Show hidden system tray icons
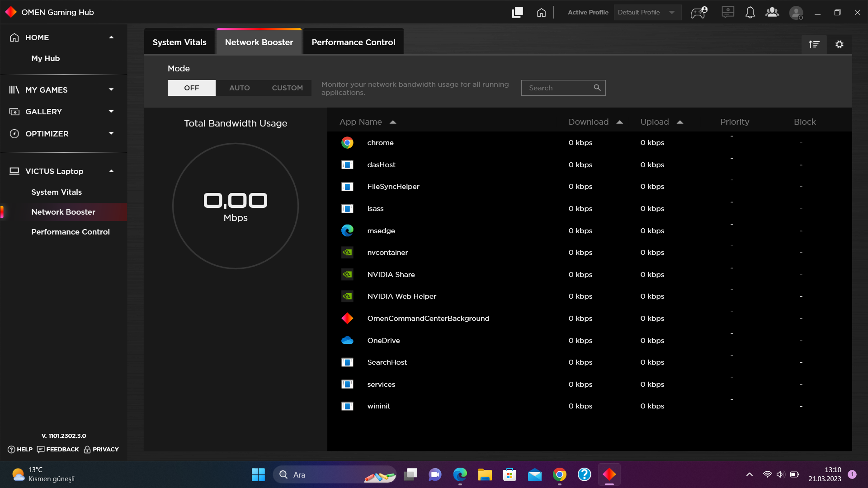The height and width of the screenshot is (488, 868). pos(750,474)
